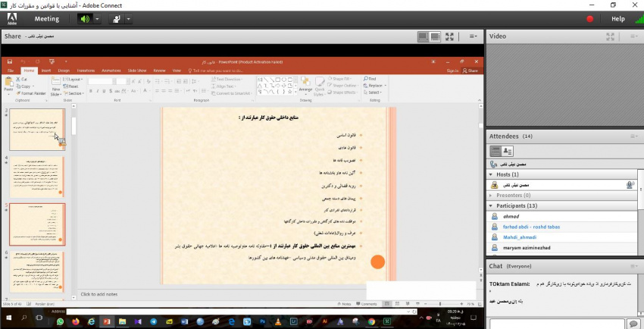
Task: Toggle Share pod full screen
Action: [x=450, y=36]
